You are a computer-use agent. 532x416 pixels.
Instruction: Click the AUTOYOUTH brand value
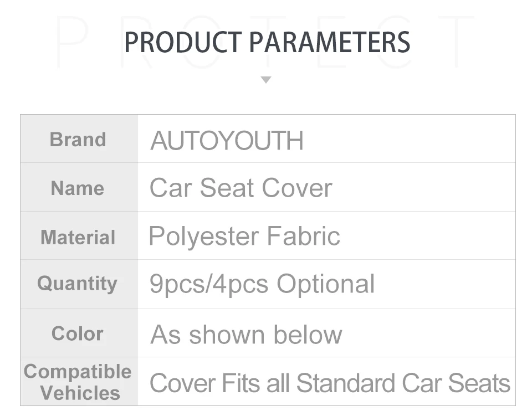point(227,141)
